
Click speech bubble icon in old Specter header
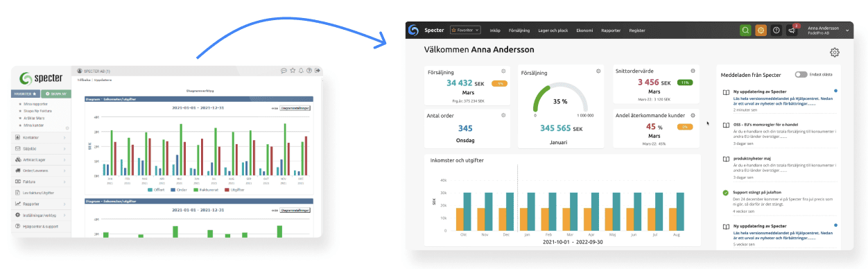coord(284,71)
